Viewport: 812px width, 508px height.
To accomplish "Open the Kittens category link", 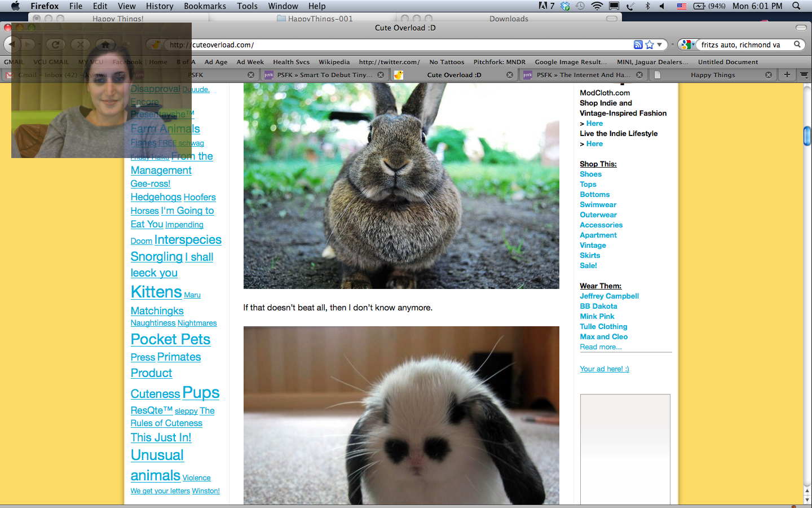I will pyautogui.click(x=156, y=292).
